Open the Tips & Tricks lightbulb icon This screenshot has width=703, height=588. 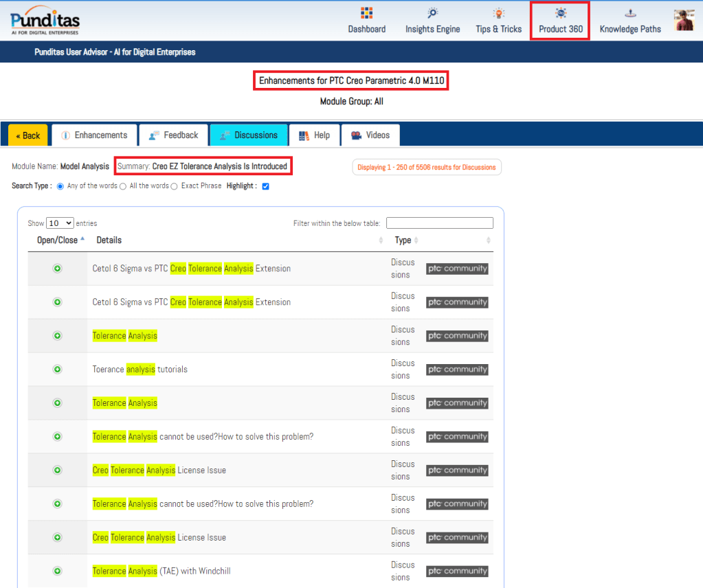pyautogui.click(x=498, y=14)
